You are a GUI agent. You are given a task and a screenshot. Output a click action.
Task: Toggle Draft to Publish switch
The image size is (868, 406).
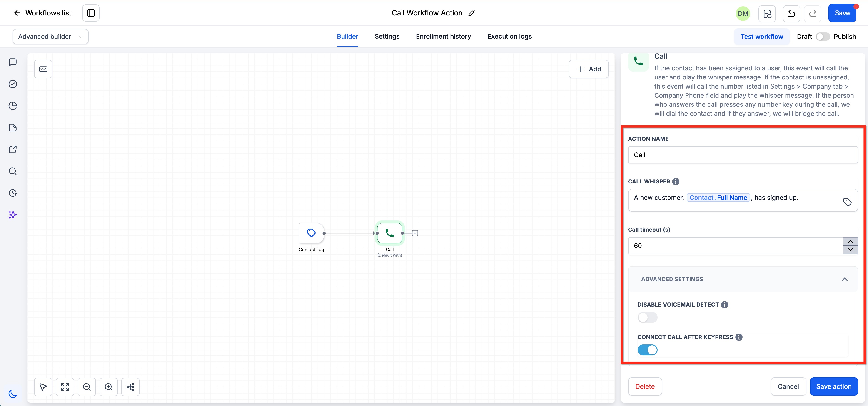pyautogui.click(x=823, y=36)
